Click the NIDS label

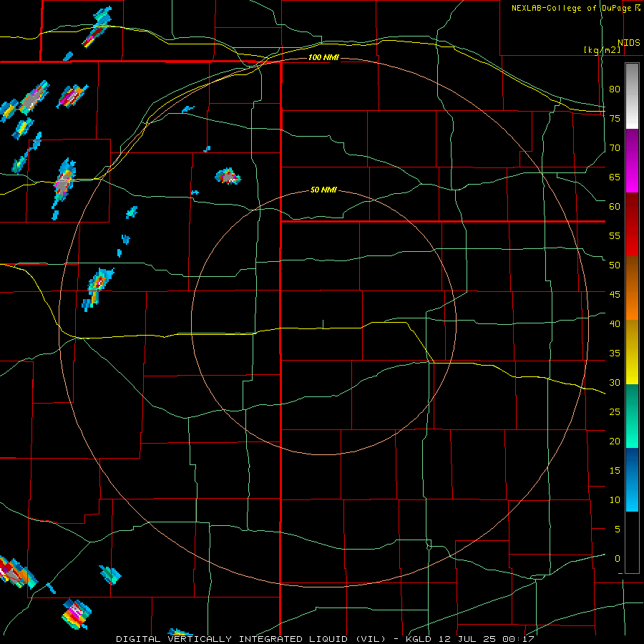(x=628, y=43)
